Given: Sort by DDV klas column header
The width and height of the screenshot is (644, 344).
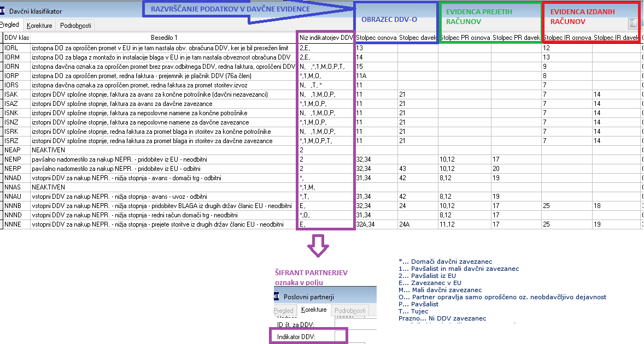Looking at the screenshot, I should click(16, 38).
